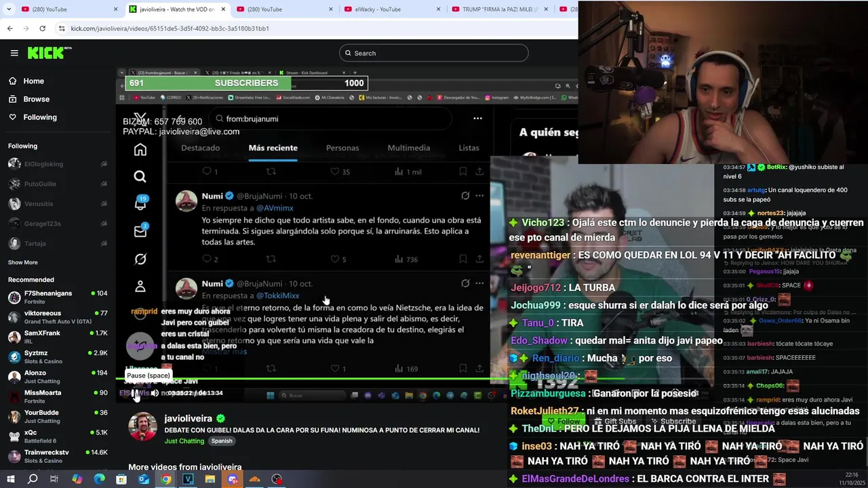Image resolution: width=868 pixels, height=488 pixels.
Task: Click the Kick Search field
Action: click(434, 53)
